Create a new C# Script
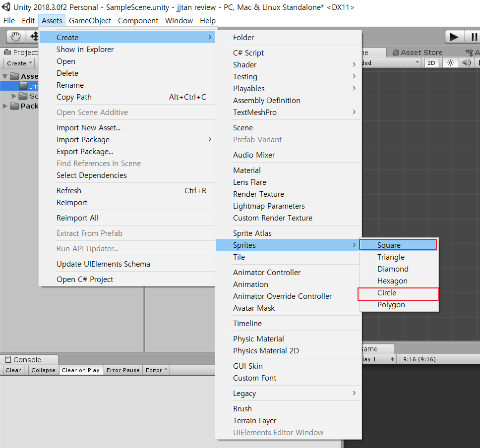This screenshot has height=448, width=480. point(289,53)
